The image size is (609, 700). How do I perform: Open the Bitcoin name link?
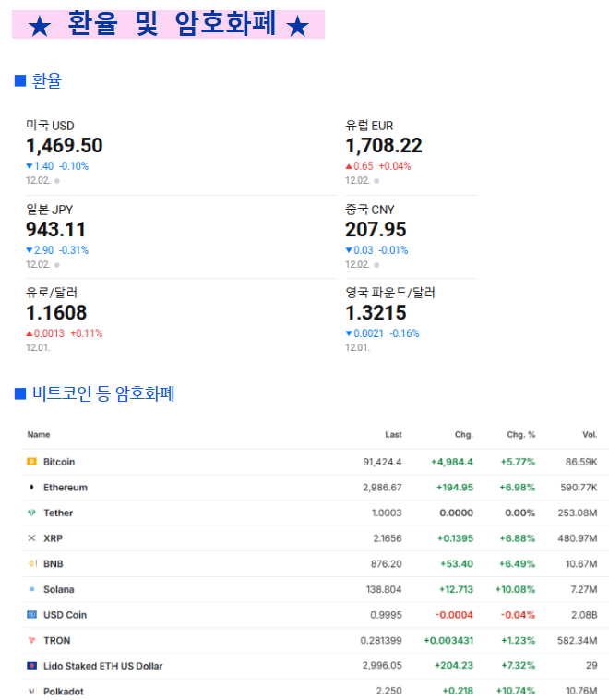(x=59, y=462)
